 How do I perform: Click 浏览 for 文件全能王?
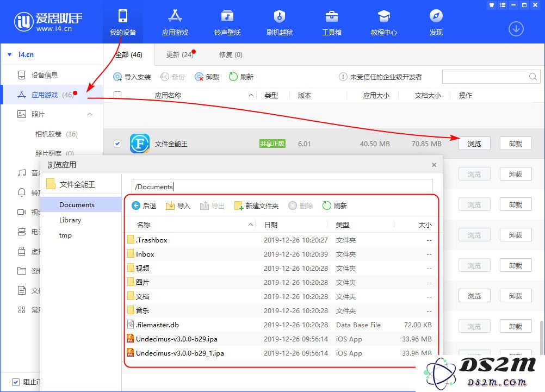tap(474, 144)
